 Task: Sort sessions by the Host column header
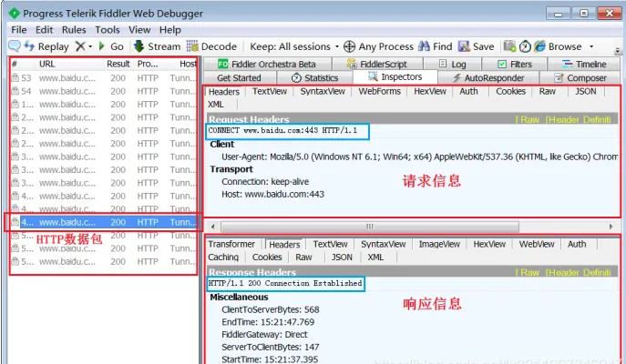188,64
